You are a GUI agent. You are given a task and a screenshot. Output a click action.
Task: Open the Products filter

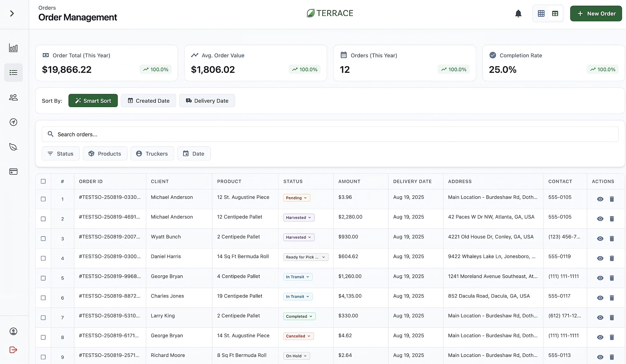[105, 153]
